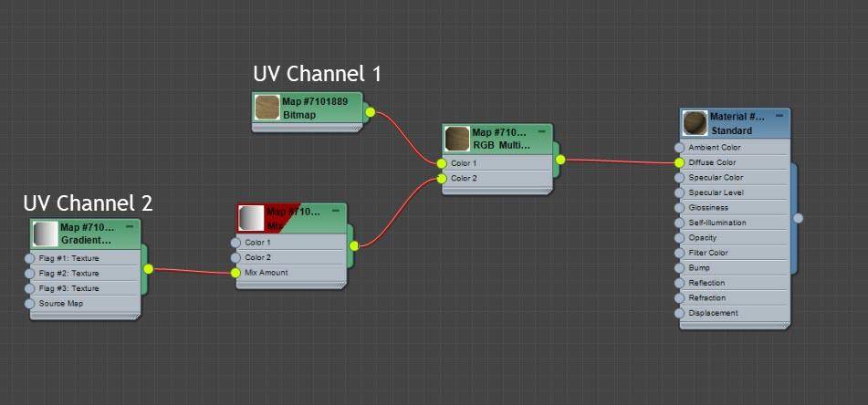Viewport: 868px width, 405px height.
Task: Select the Mix Amount input socket
Action: pos(235,273)
